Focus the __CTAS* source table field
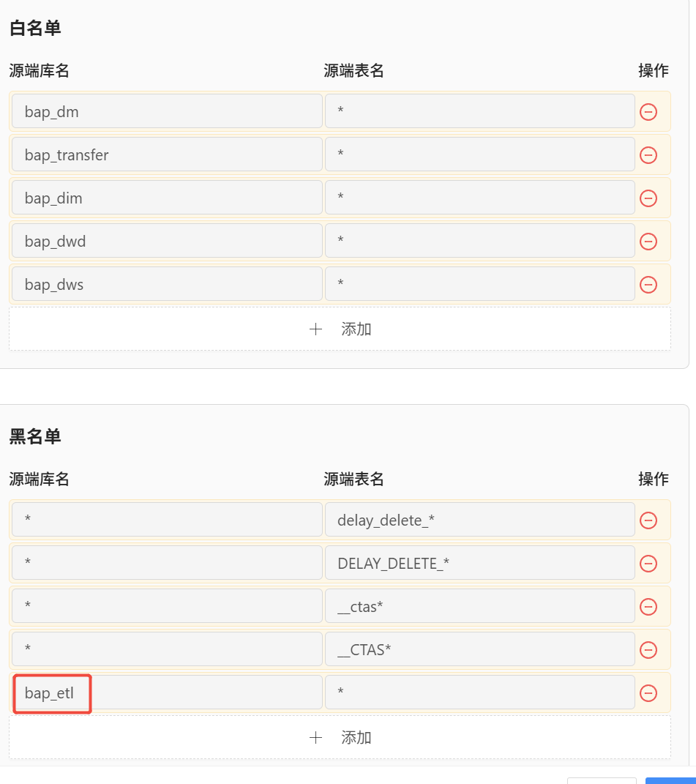 (480, 649)
